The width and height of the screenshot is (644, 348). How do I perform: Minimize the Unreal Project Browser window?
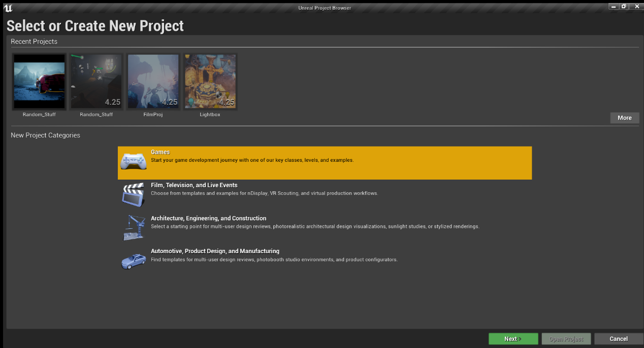click(614, 7)
